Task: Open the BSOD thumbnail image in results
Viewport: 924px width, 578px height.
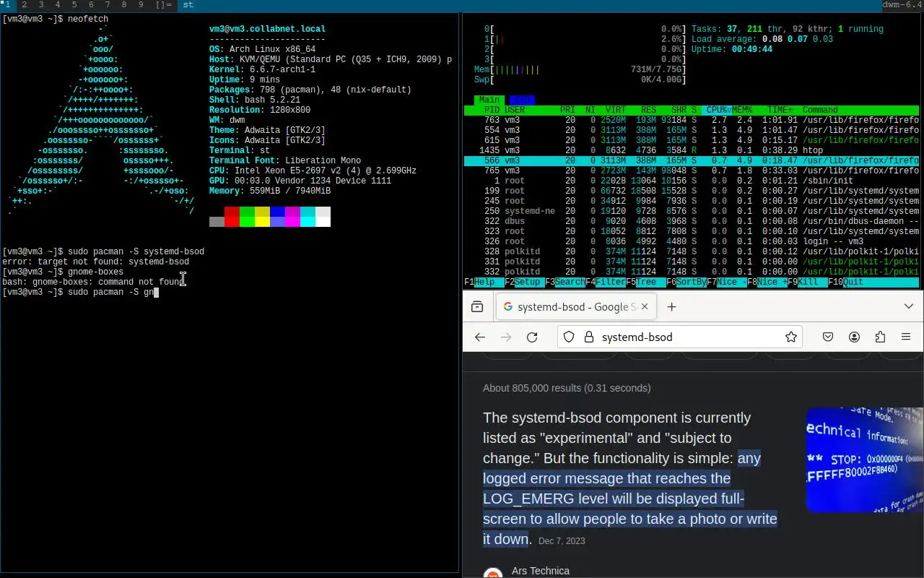Action: (x=865, y=460)
